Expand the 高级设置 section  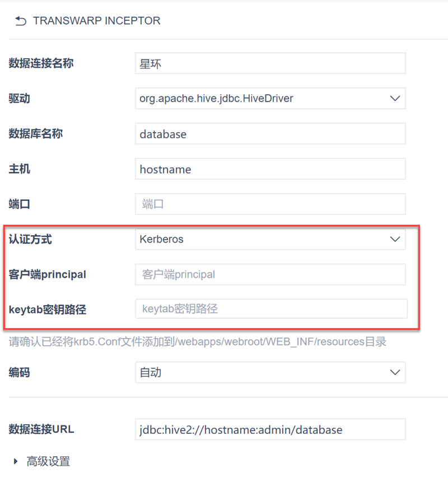pyautogui.click(x=42, y=462)
